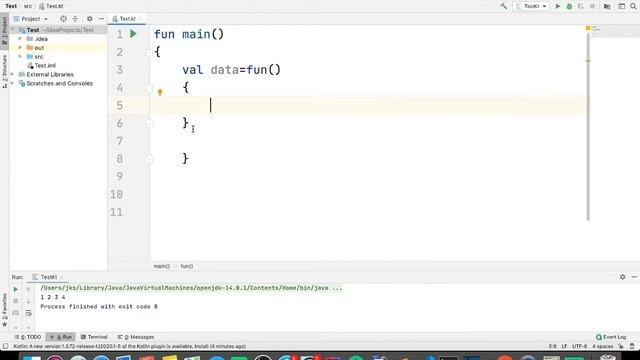Hide the Project tool window
Viewport: 640px width, 360px height.
point(101,19)
